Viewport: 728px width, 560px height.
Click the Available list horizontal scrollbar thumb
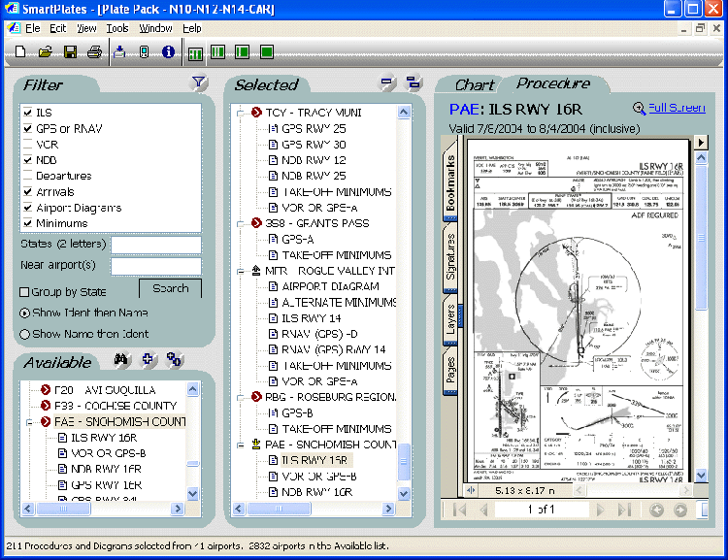[64, 509]
